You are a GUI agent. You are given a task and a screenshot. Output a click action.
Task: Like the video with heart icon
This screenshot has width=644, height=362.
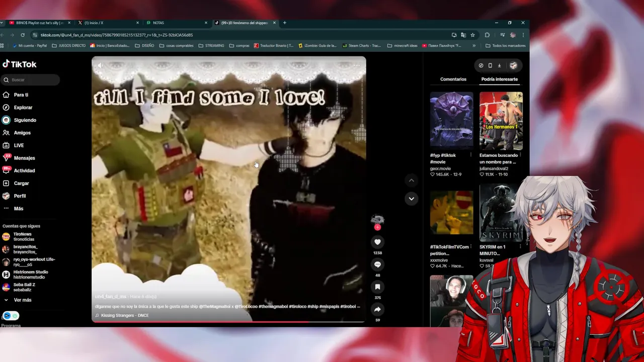click(377, 242)
